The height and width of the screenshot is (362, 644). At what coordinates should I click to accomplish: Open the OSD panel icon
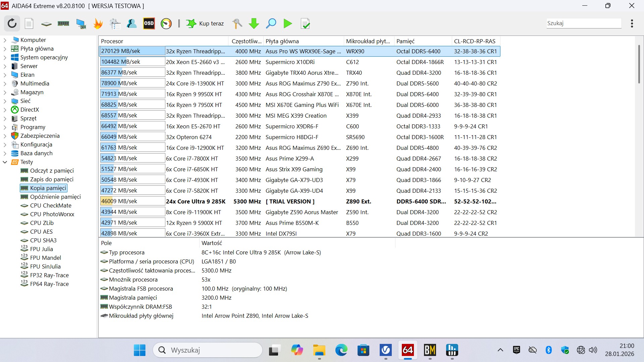click(x=149, y=23)
